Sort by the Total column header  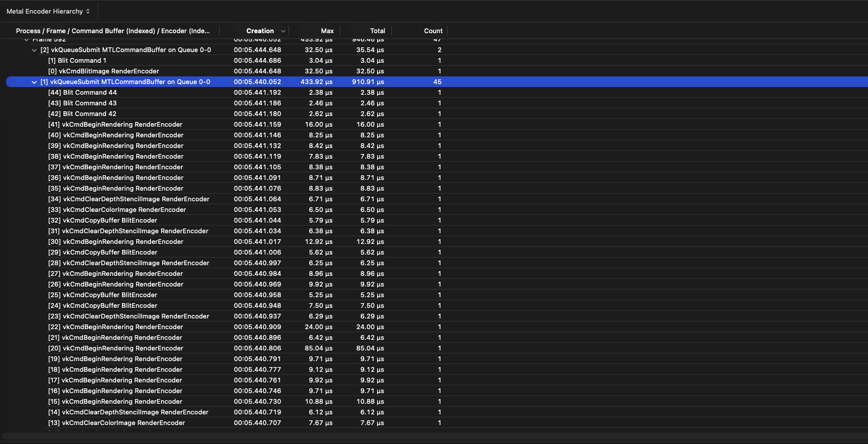click(x=377, y=31)
